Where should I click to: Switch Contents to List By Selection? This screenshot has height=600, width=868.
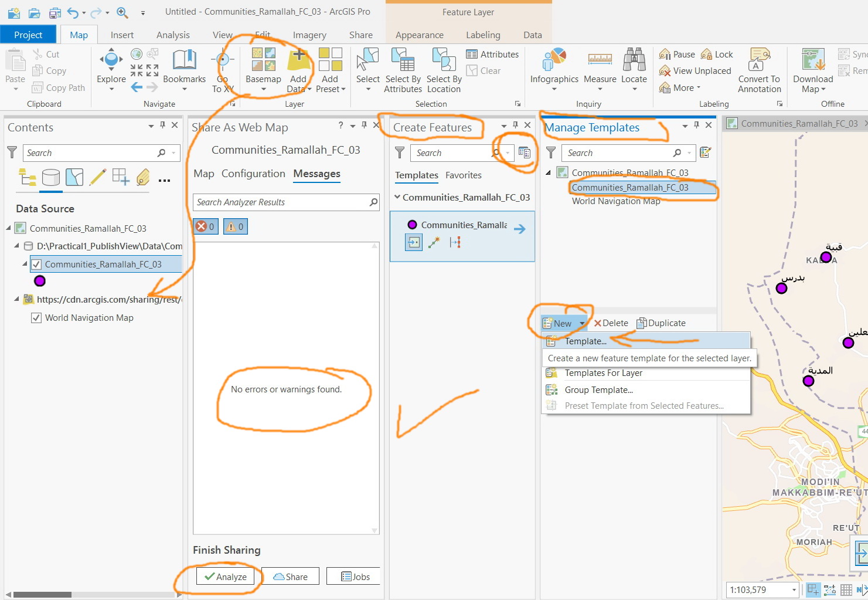click(x=74, y=177)
